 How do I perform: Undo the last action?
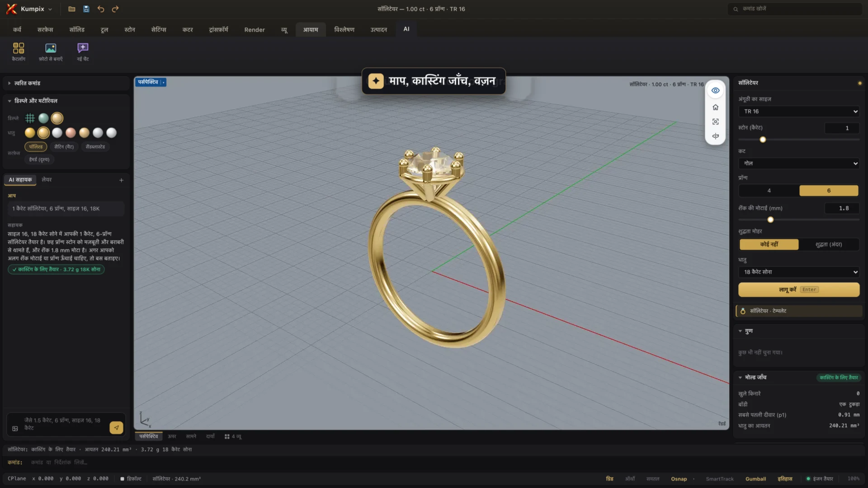[x=101, y=9]
